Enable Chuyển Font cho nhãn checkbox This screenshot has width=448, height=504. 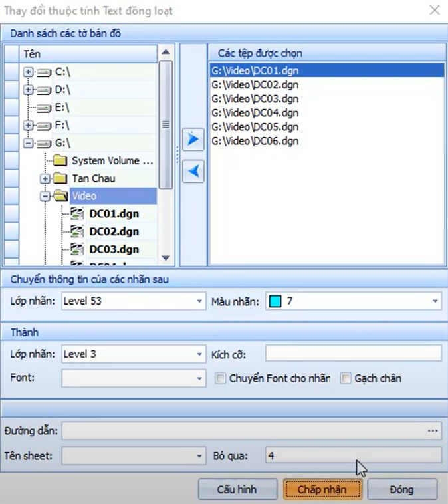[220, 378]
